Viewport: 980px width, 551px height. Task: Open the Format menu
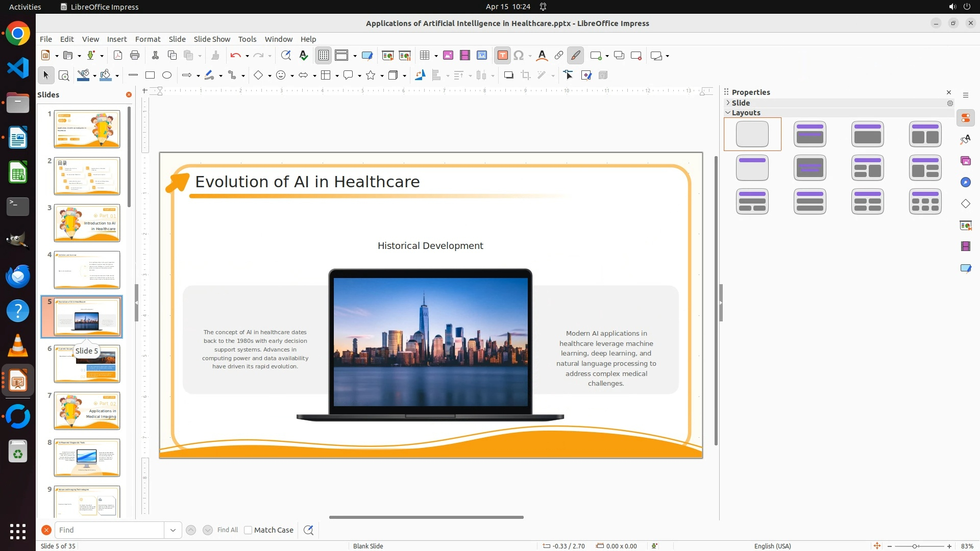click(148, 39)
